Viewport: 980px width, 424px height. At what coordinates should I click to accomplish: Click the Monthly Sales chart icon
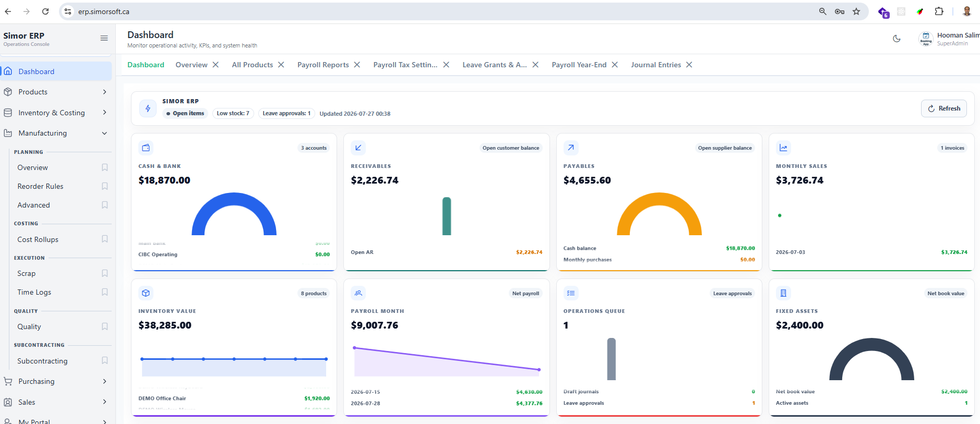coord(783,148)
